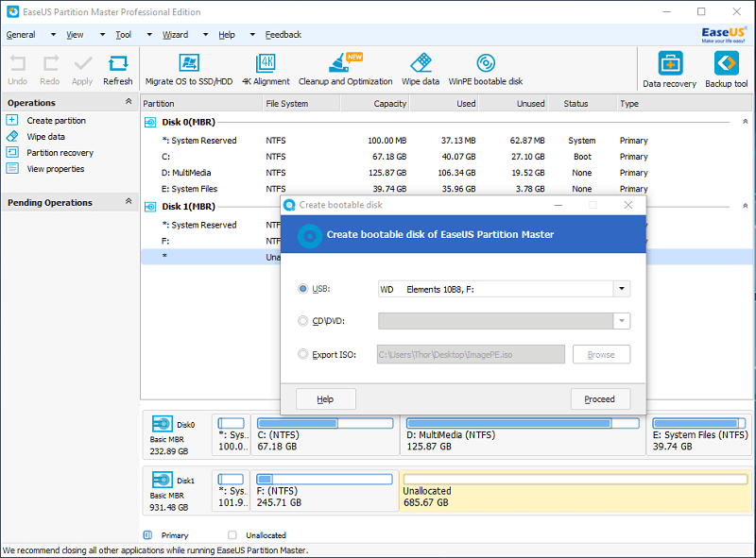Viewport: 756px width, 558px height.
Task: Click the Wipe data sidebar icon
Action: 12,136
